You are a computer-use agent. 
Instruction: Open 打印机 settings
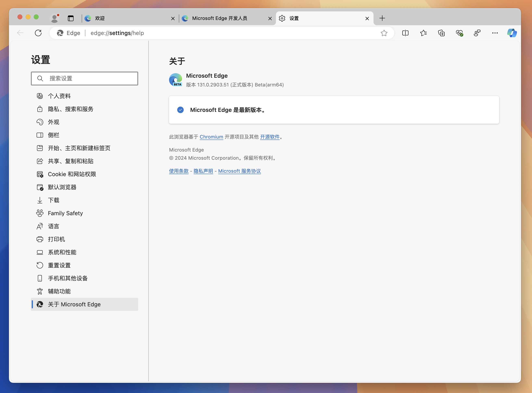point(84,239)
